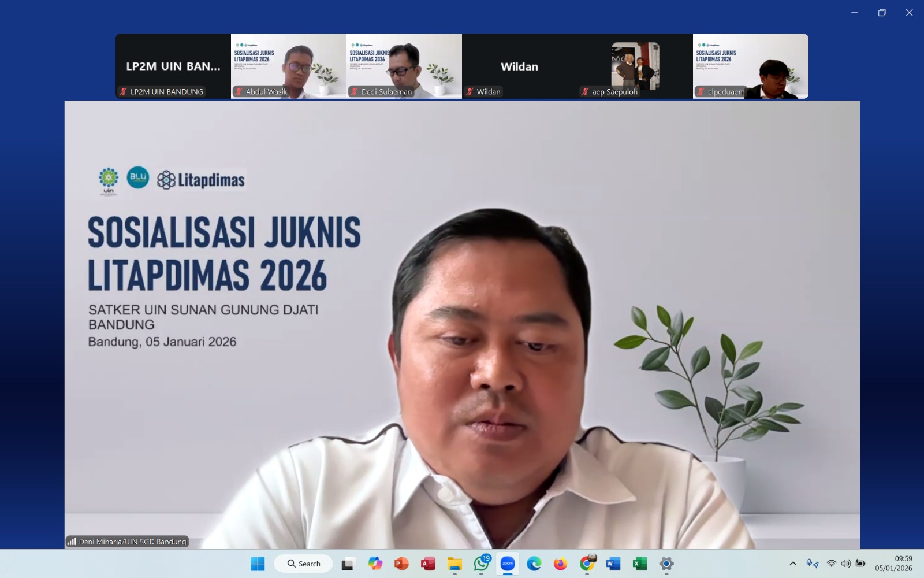
Task: Switch to Google Chrome in taskbar
Action: coord(587,564)
